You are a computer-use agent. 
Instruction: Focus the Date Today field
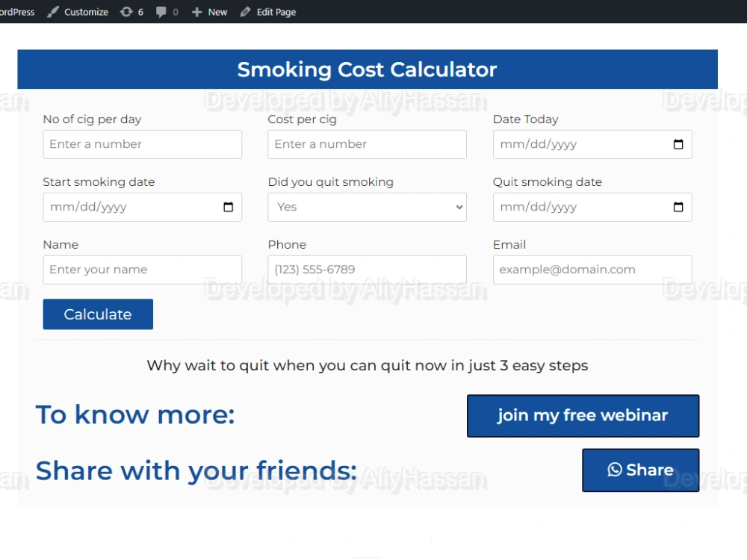tap(592, 144)
